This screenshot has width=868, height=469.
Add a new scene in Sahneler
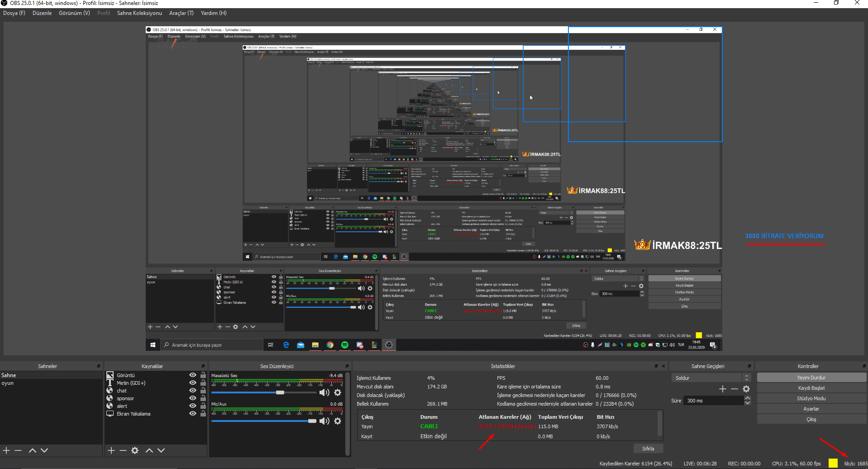6,450
